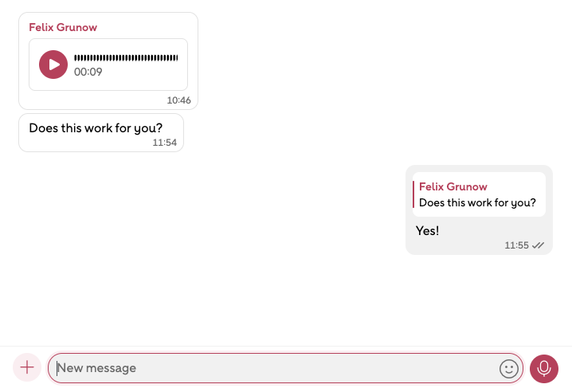The width and height of the screenshot is (572, 392).
Task: Click the 11:54 message timestamp
Action: click(x=165, y=143)
